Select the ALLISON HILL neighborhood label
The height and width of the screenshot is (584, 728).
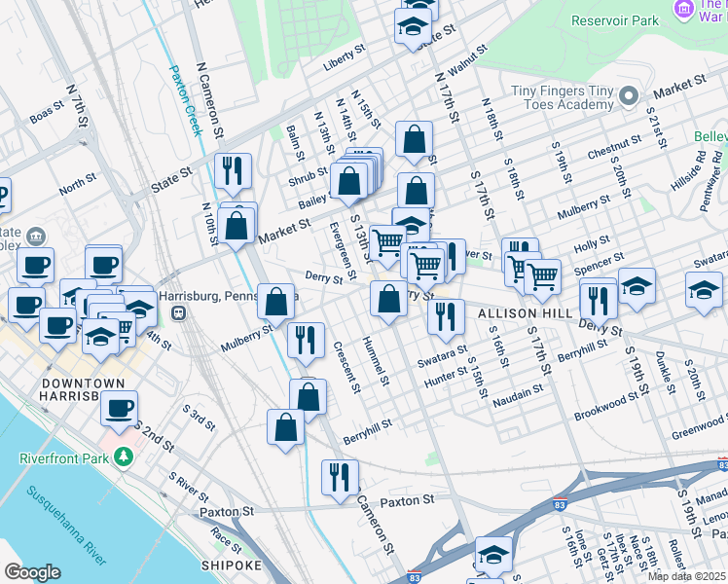click(x=526, y=313)
